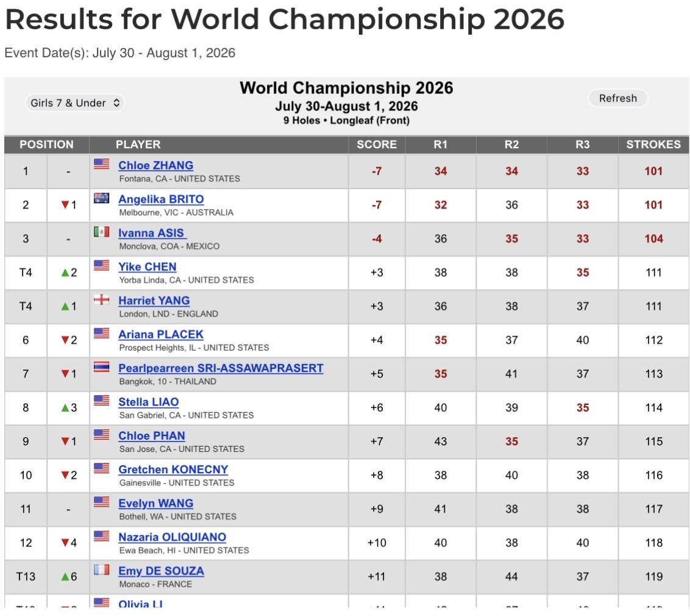Click the US flag icon beside Yike CHEN

coord(102,265)
